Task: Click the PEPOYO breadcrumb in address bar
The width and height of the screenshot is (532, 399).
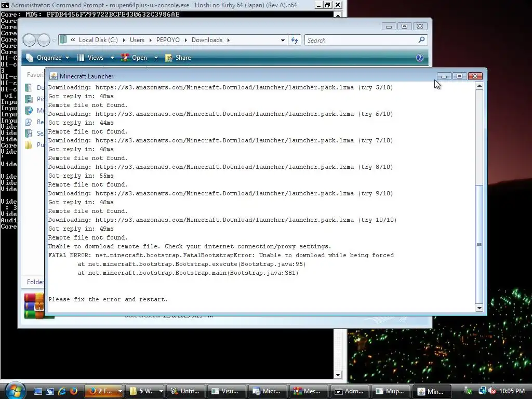Action: [x=168, y=40]
